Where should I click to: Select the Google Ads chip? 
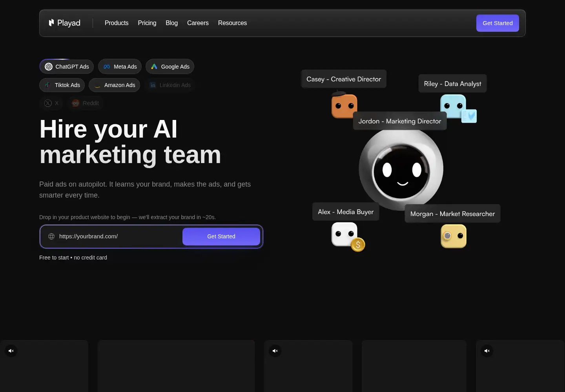click(x=170, y=67)
